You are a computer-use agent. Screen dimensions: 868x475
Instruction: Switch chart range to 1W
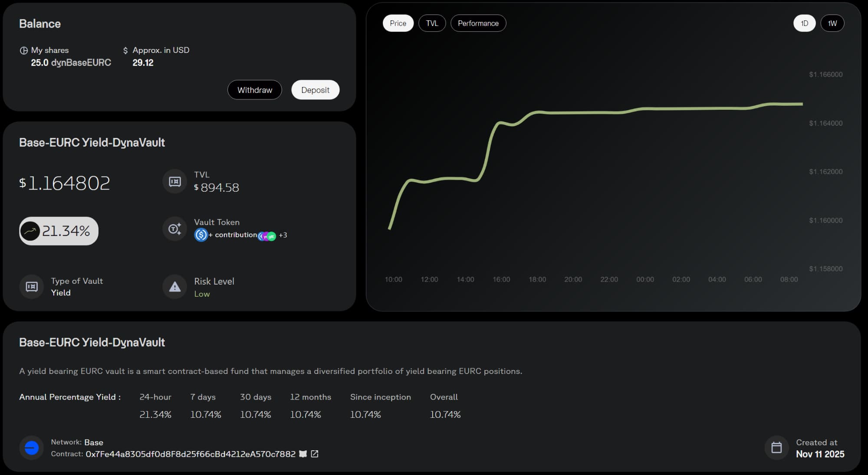click(832, 23)
